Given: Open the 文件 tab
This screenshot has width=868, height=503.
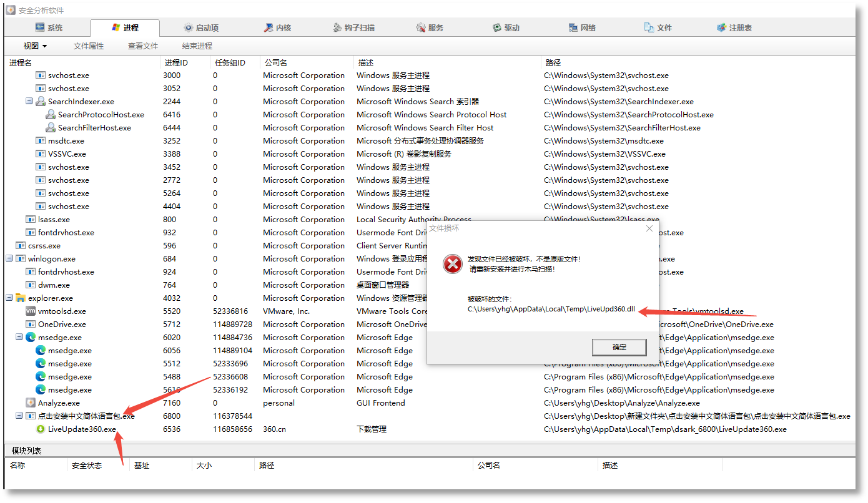Looking at the screenshot, I should (x=658, y=27).
